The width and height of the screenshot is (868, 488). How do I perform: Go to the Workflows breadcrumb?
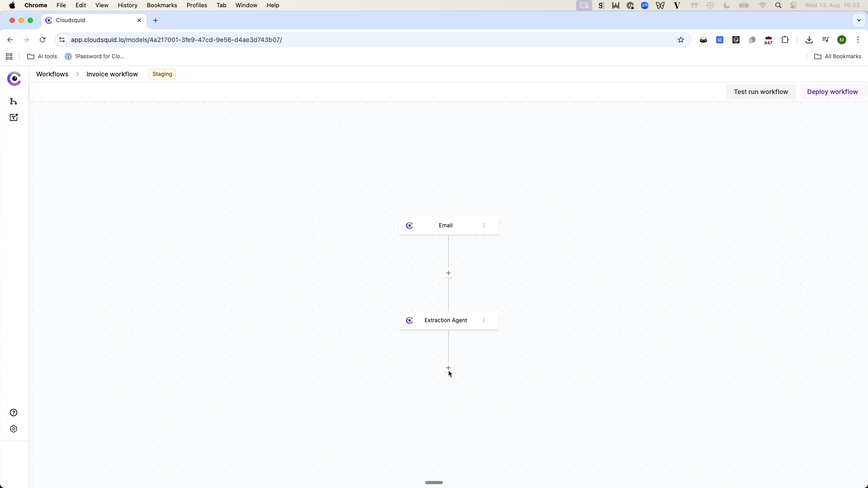click(52, 74)
